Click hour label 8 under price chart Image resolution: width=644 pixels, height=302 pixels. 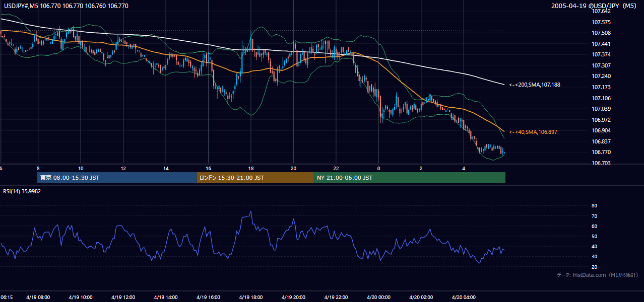tap(38, 168)
